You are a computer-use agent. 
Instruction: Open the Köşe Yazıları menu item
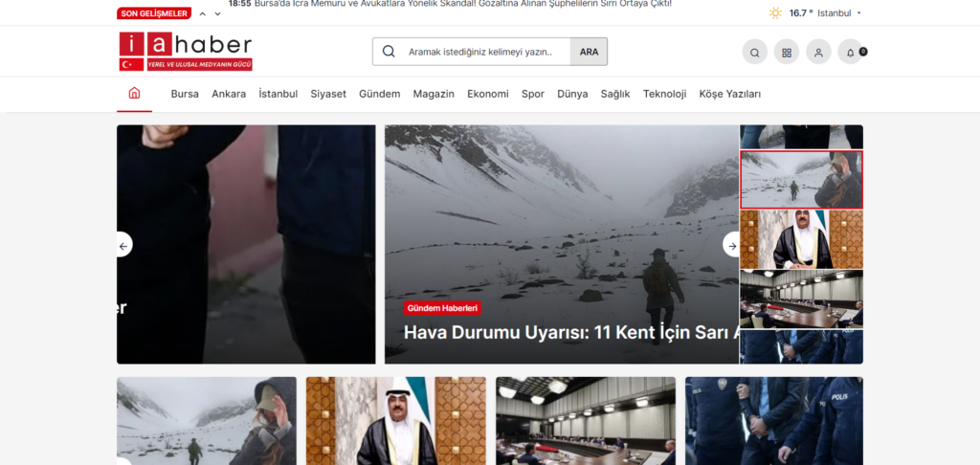click(x=729, y=94)
